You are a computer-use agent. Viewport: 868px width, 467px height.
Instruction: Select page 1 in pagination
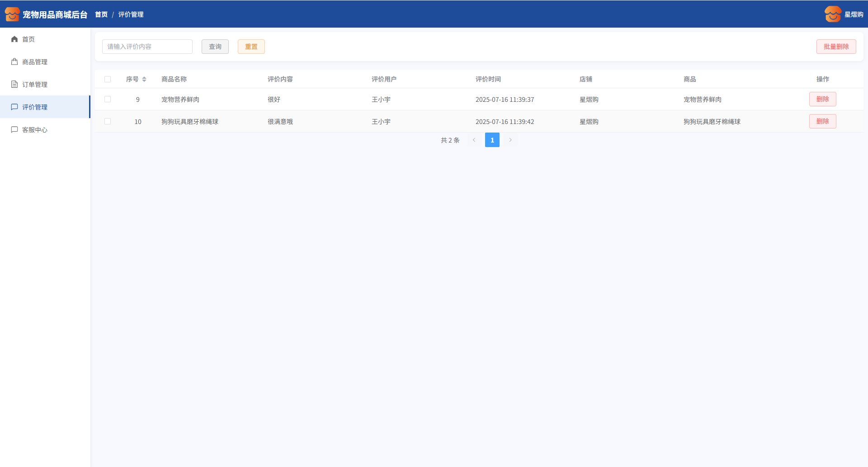click(x=492, y=140)
